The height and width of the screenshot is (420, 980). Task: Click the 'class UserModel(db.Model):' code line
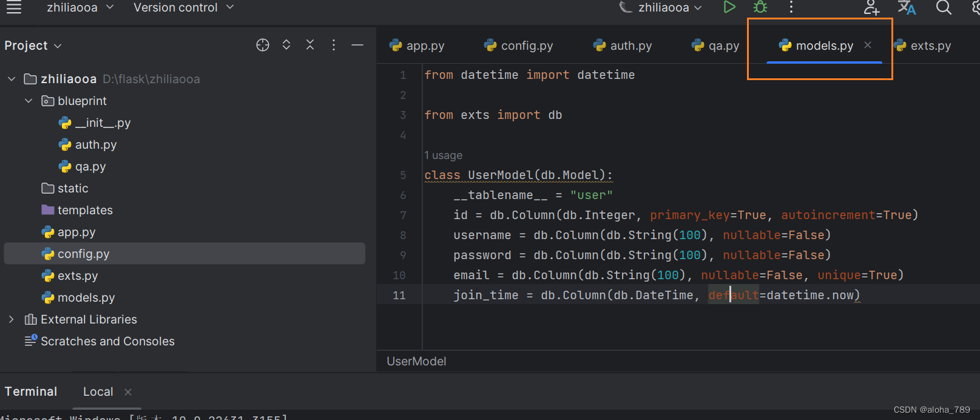[518, 175]
